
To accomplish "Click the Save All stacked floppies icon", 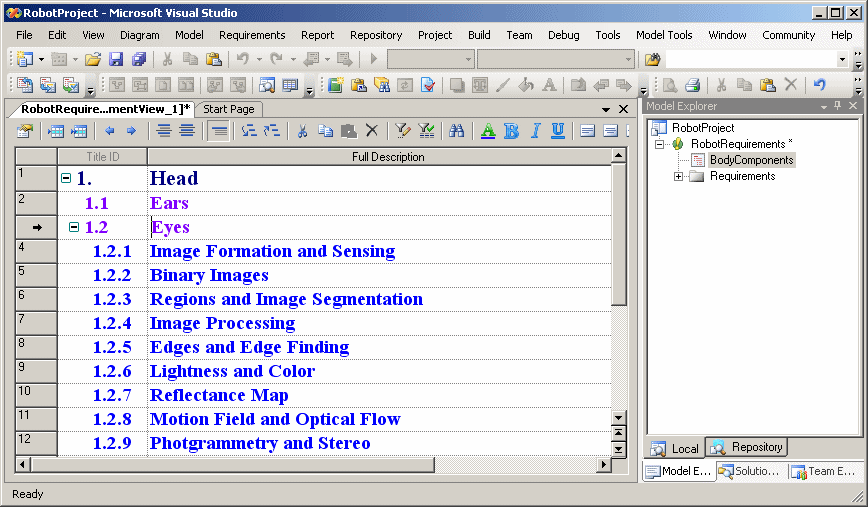I will tap(138, 59).
